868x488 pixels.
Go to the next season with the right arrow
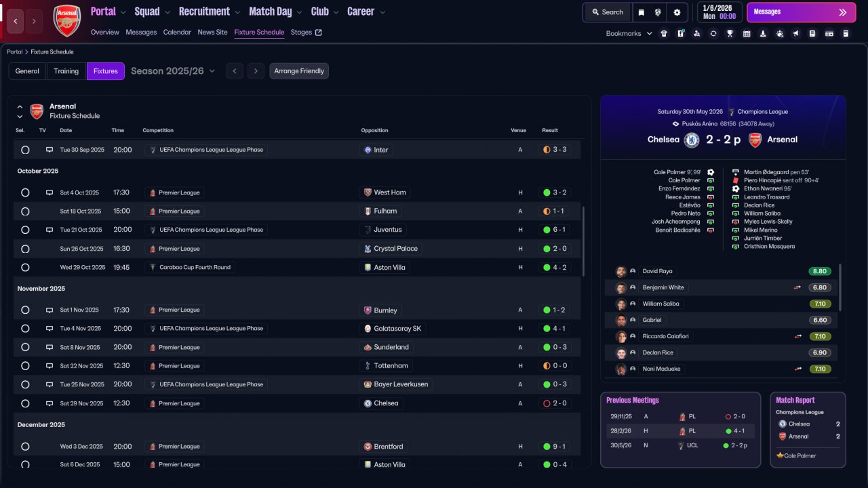tap(256, 71)
